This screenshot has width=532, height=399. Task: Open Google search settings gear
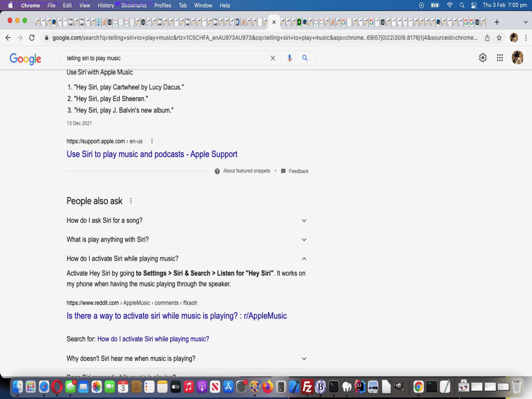click(483, 58)
